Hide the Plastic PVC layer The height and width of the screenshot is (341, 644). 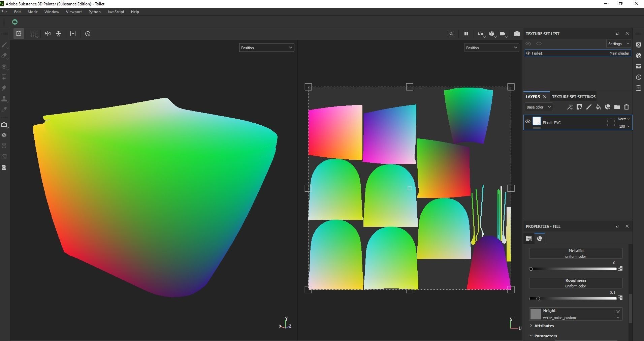[528, 122]
